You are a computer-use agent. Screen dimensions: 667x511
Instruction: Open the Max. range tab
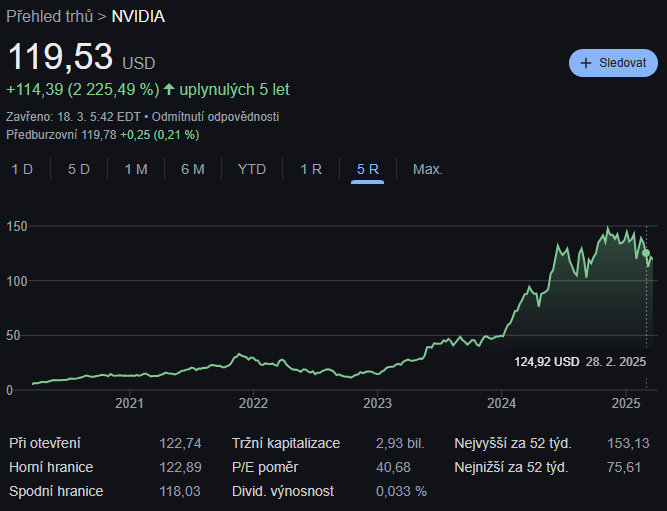[x=428, y=169]
